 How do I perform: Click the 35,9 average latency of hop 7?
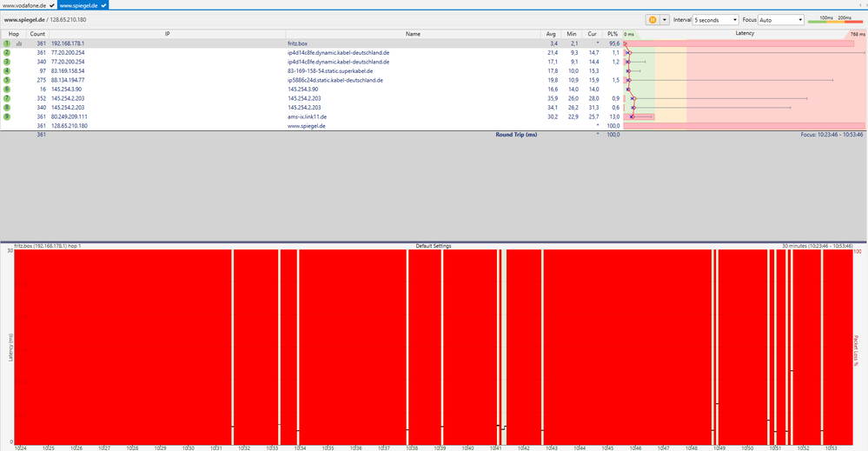click(553, 98)
